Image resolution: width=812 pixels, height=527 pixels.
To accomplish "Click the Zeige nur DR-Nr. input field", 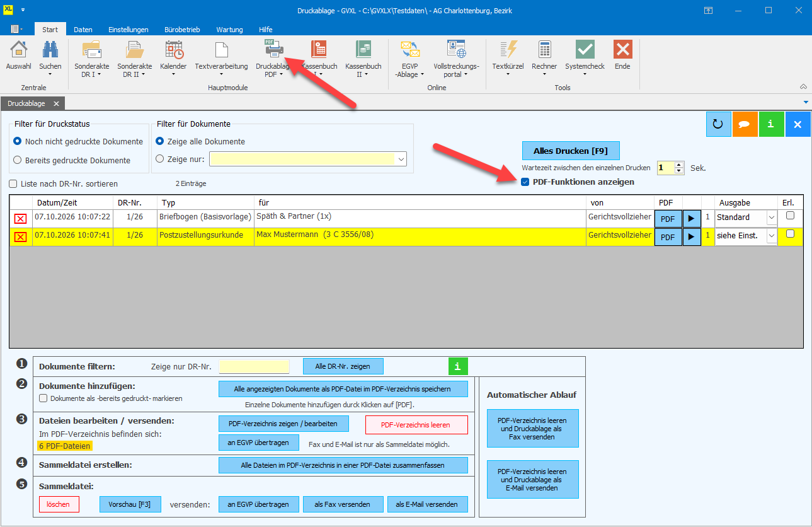I will point(254,366).
